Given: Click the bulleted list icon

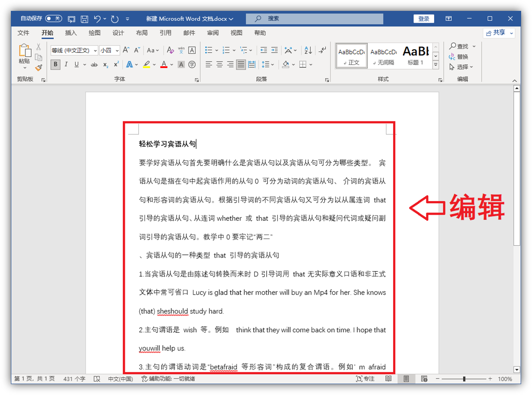Looking at the screenshot, I should [x=208, y=50].
